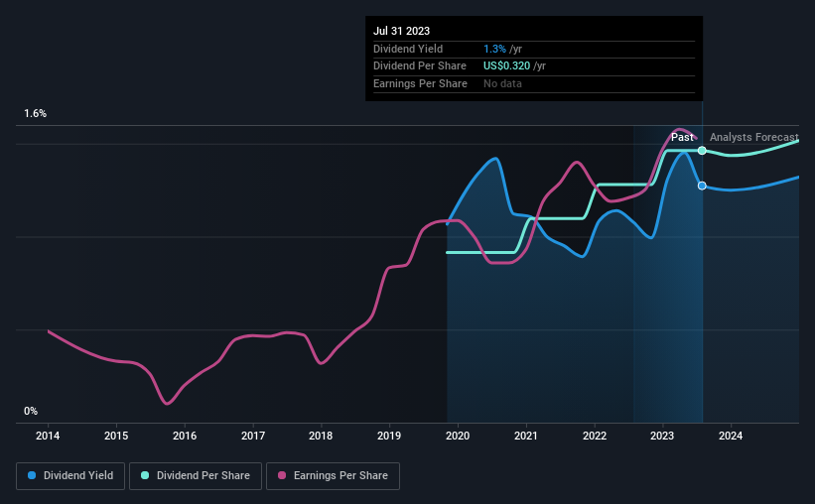Click the 'No data' earnings value
Screen dimensions: 815x504
[x=502, y=83]
